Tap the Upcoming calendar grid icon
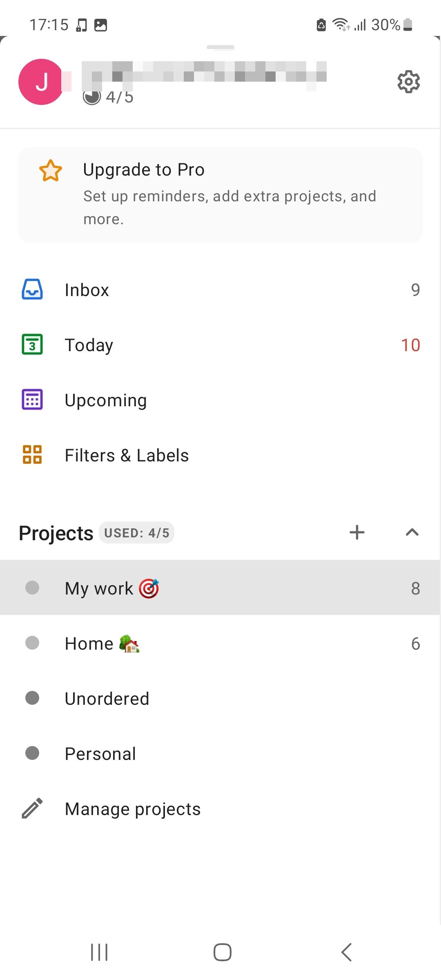 pyautogui.click(x=32, y=400)
